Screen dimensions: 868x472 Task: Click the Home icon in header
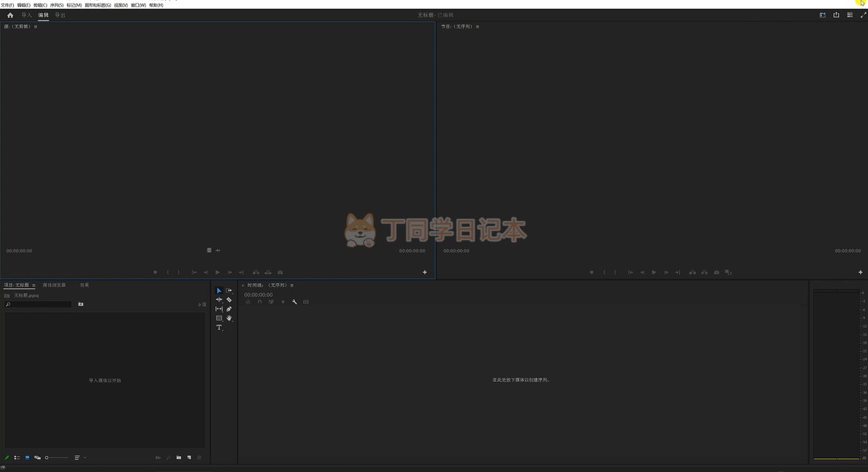coord(10,15)
